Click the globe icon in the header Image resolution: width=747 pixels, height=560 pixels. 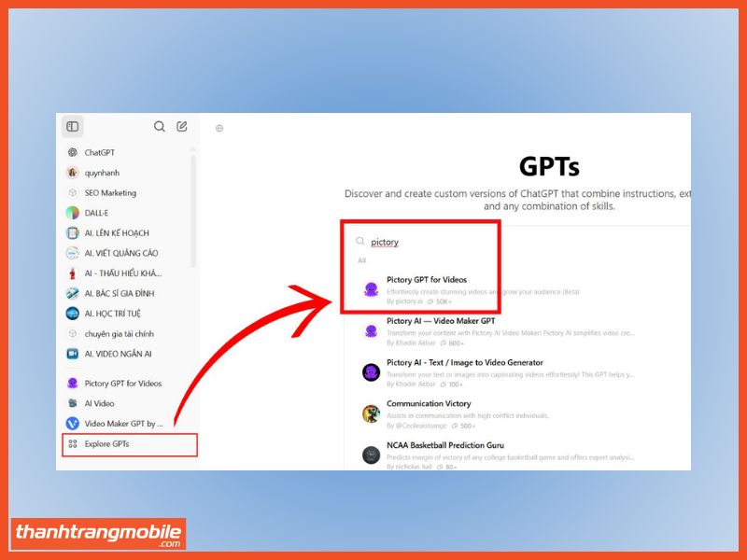coord(219,128)
